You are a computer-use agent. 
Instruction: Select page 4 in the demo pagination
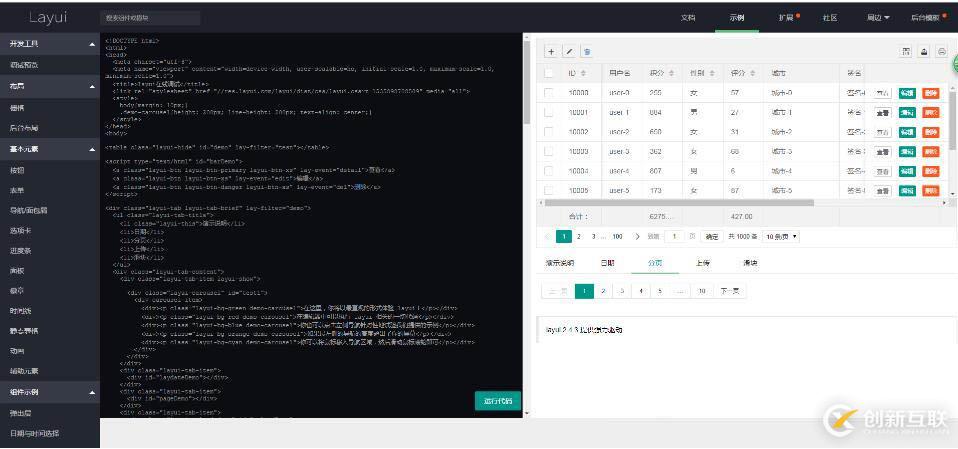(640, 291)
